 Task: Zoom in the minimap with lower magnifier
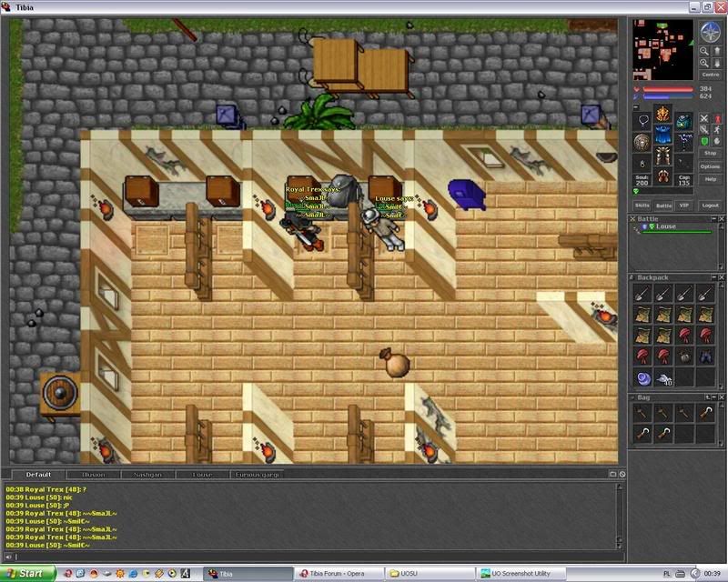704,63
